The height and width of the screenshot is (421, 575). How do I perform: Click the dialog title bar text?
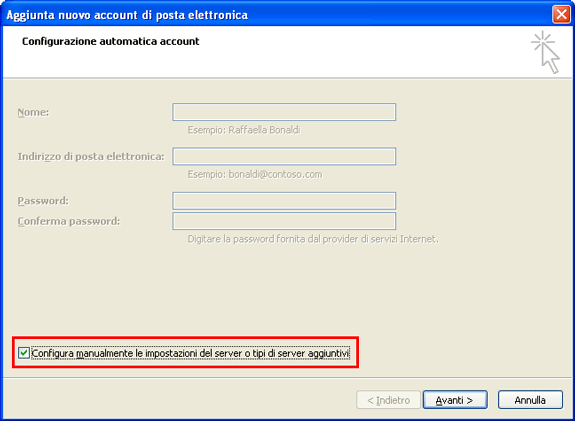(127, 15)
